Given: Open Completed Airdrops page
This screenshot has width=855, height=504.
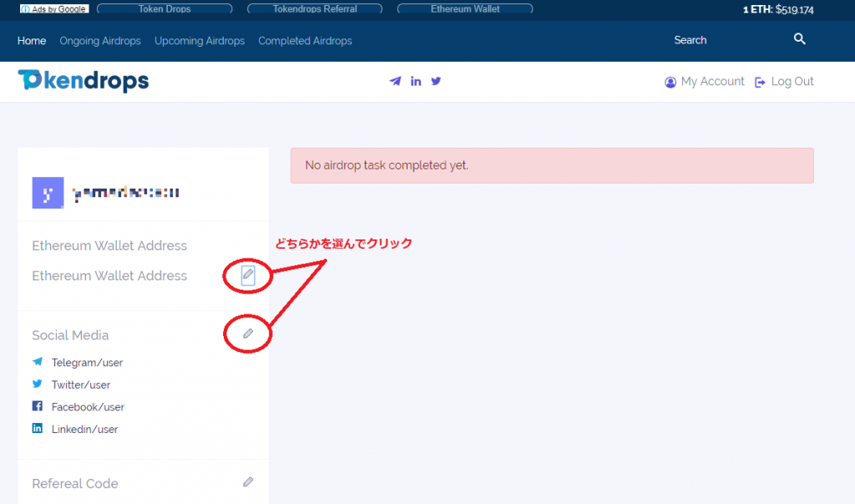Looking at the screenshot, I should [306, 41].
